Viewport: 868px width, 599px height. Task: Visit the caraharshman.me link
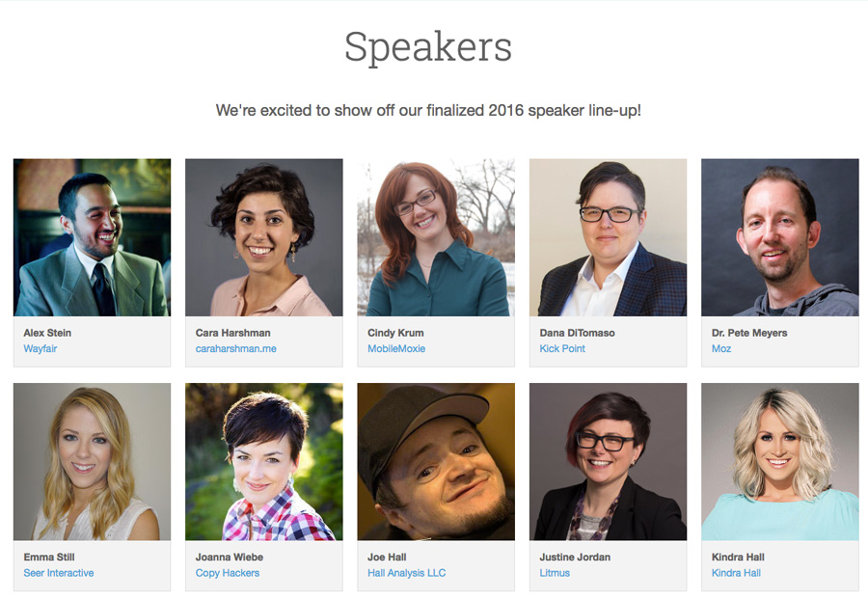236,349
